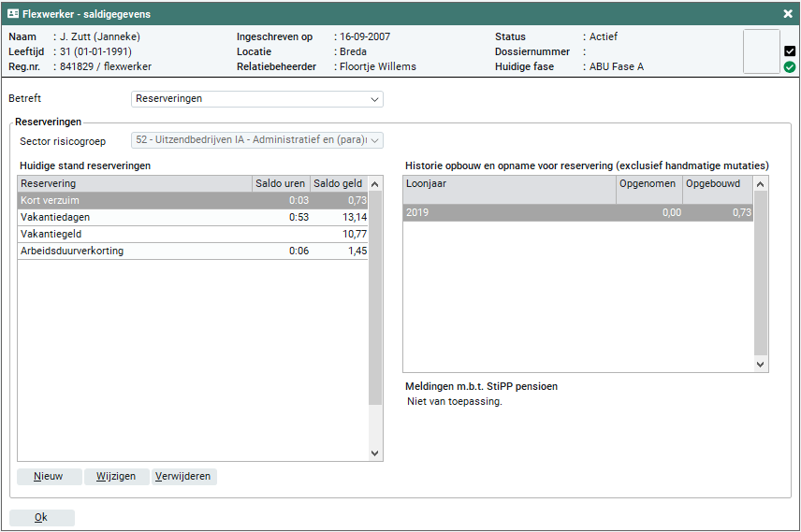Click the Opgebouwd column header

tap(717, 184)
